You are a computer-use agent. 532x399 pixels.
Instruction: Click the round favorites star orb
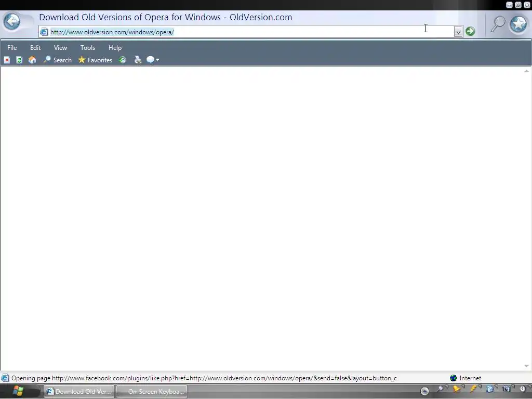click(519, 24)
